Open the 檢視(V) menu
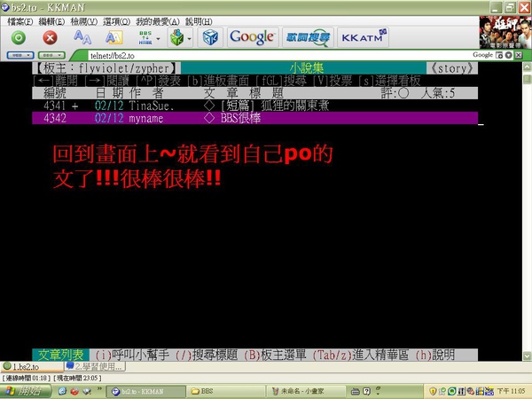 pyautogui.click(x=84, y=21)
